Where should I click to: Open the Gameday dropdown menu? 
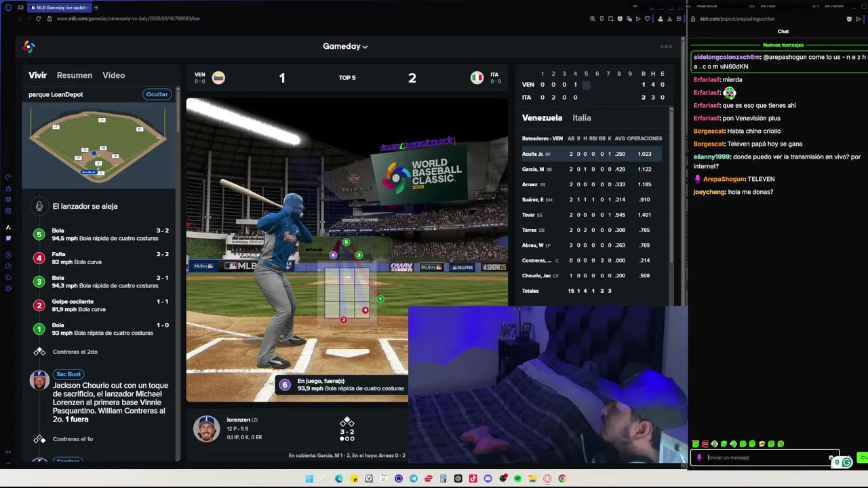pos(345,47)
